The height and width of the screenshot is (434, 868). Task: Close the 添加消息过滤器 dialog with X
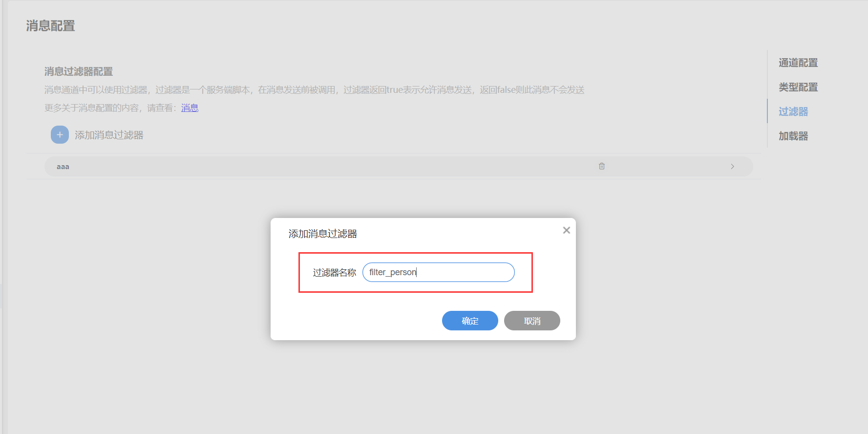tap(566, 230)
